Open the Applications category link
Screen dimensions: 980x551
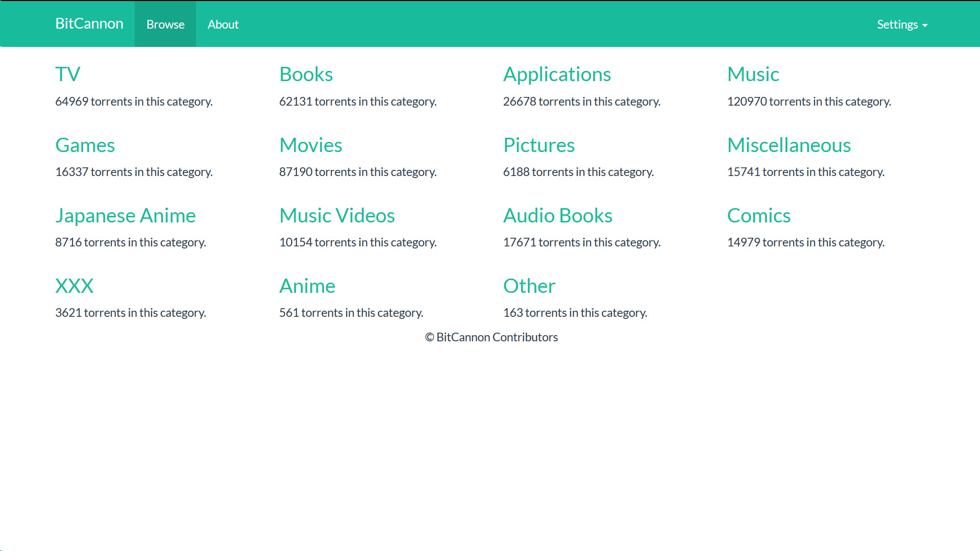pyautogui.click(x=557, y=74)
